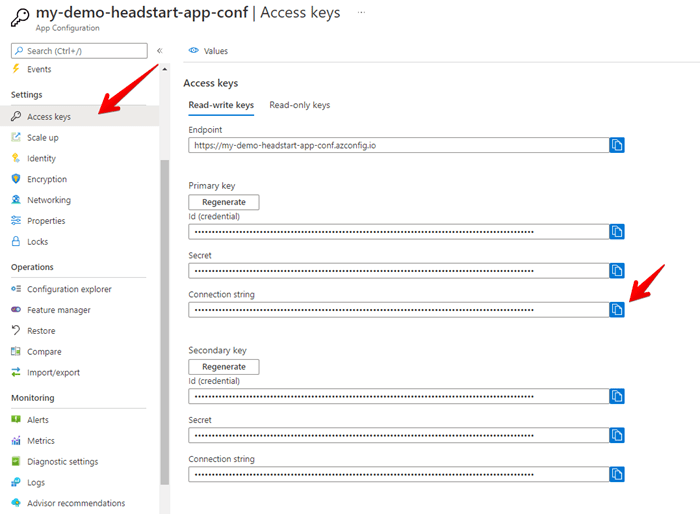Click the Access keys key icon in sidebar
700x514 pixels.
coord(16,116)
